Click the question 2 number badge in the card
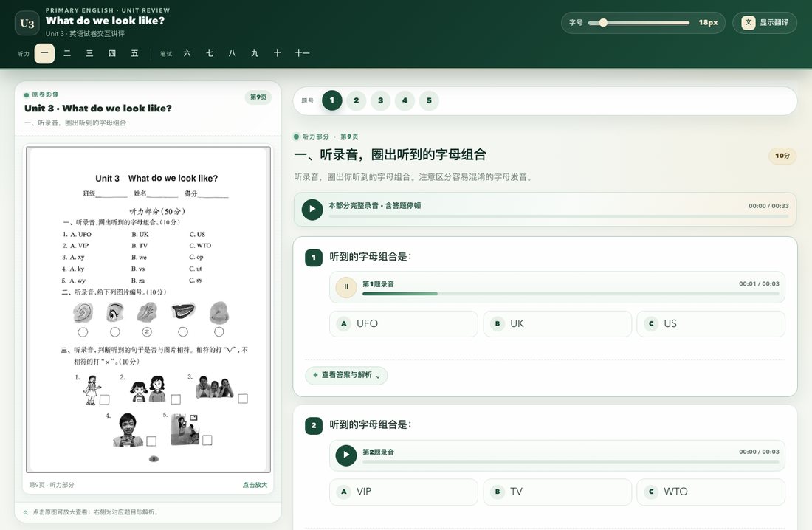The image size is (812, 530). tap(314, 426)
